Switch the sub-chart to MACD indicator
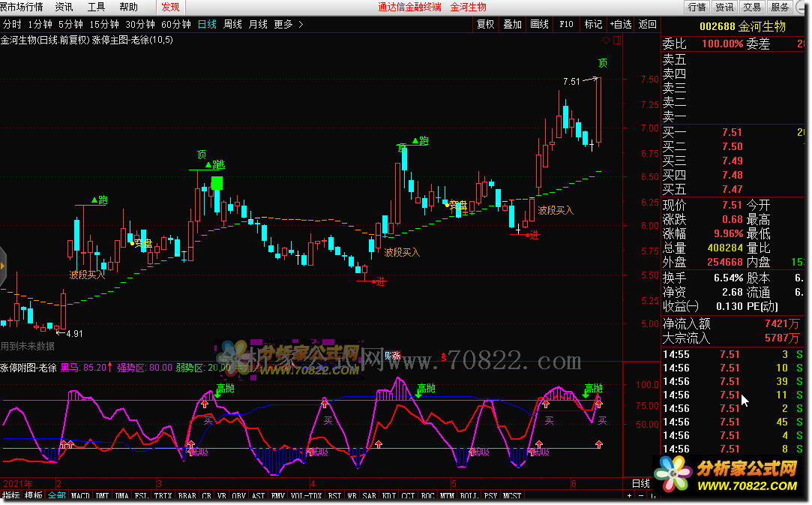Viewport: 812px width, 505px height. 80,496
